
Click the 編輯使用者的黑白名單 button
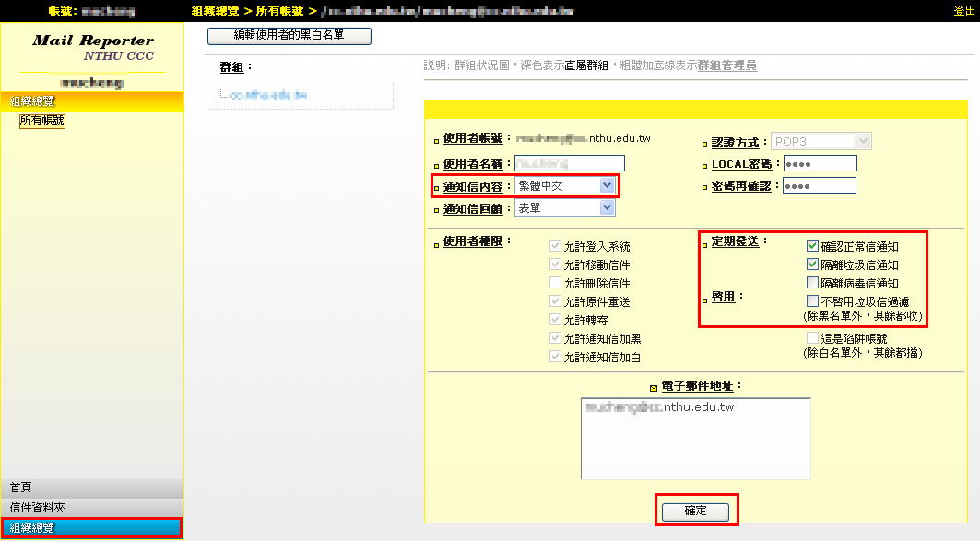(289, 36)
